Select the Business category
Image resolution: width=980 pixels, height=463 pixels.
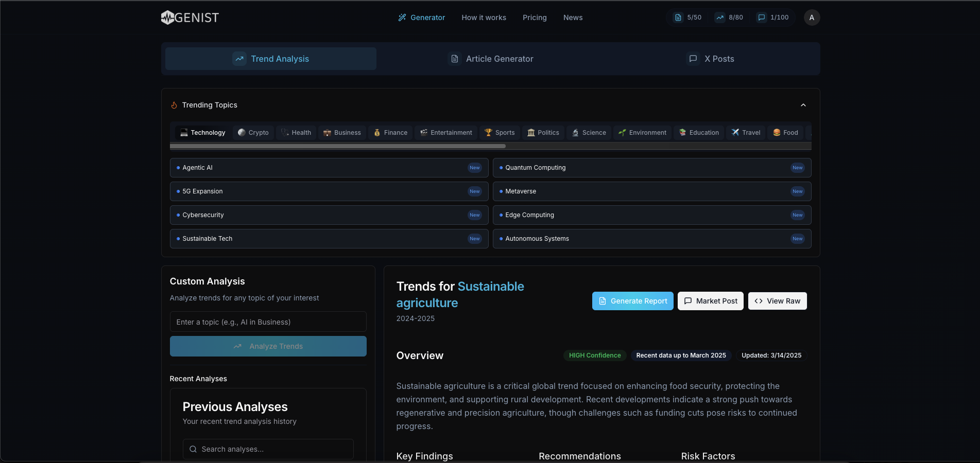[342, 133]
